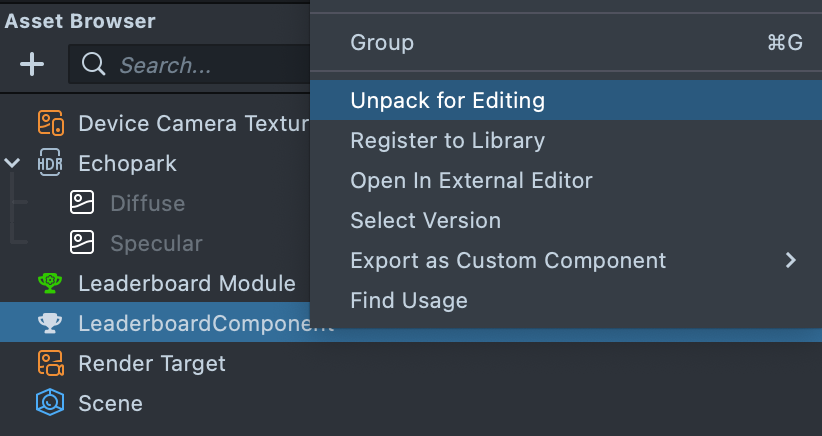Click the LeaderboardComponent trophy icon
Image resolution: width=822 pixels, height=436 pixels.
point(50,323)
